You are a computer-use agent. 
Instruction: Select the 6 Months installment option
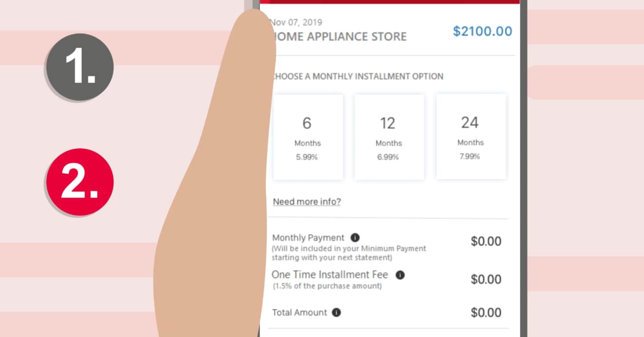click(x=307, y=137)
